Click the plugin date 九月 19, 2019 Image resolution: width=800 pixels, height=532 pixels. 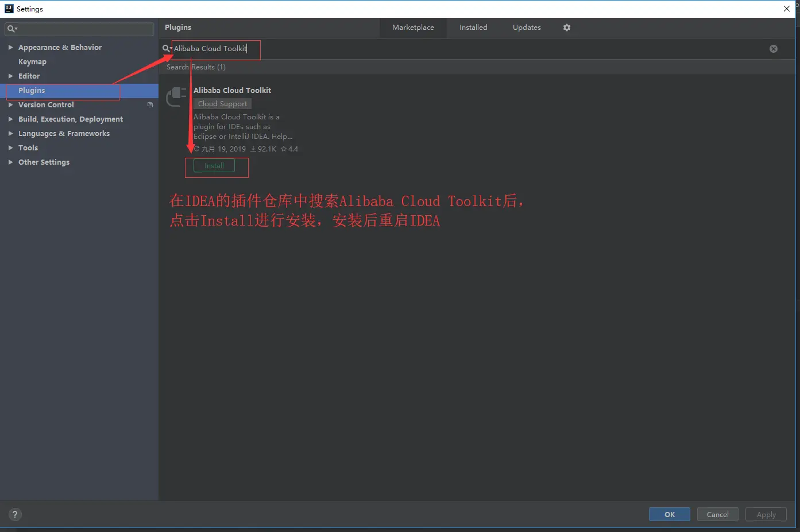223,149
